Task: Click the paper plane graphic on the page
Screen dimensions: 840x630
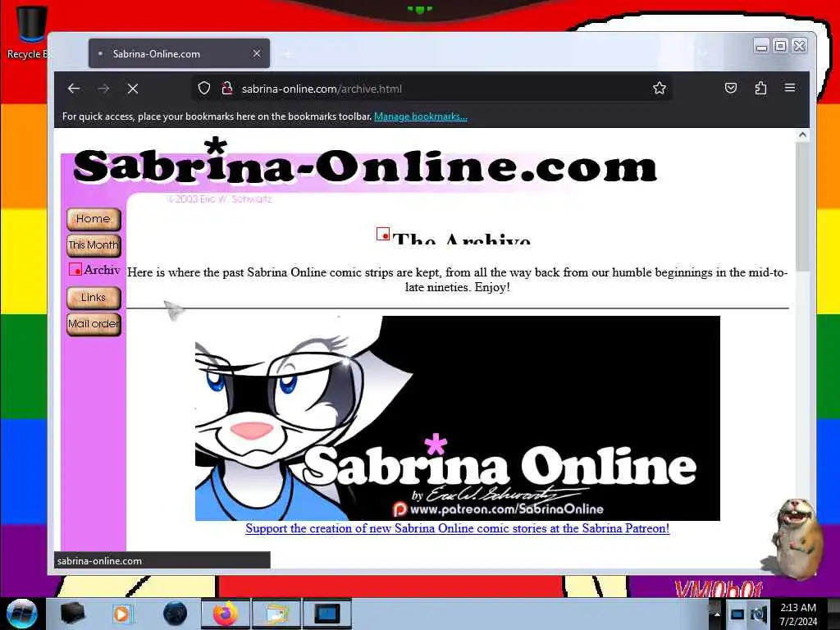Action: tap(174, 309)
